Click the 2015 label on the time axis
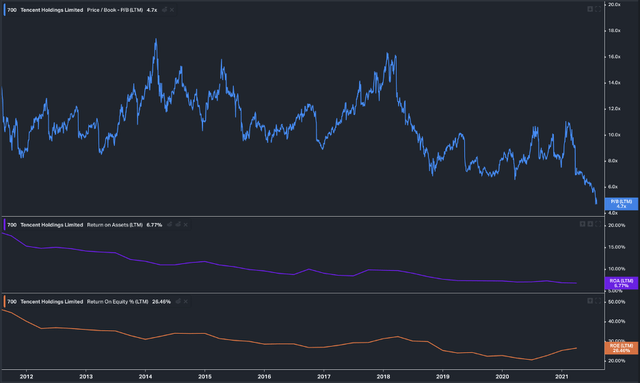 click(x=205, y=376)
